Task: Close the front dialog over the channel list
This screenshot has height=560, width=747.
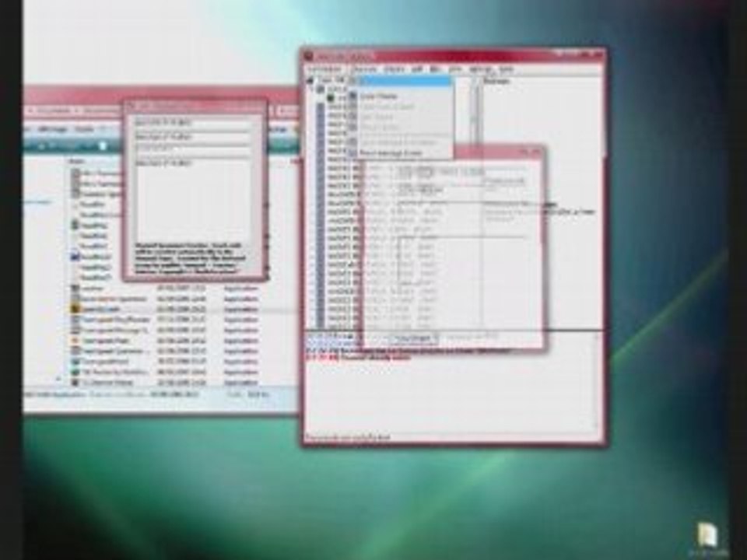Action: pyautogui.click(x=536, y=152)
